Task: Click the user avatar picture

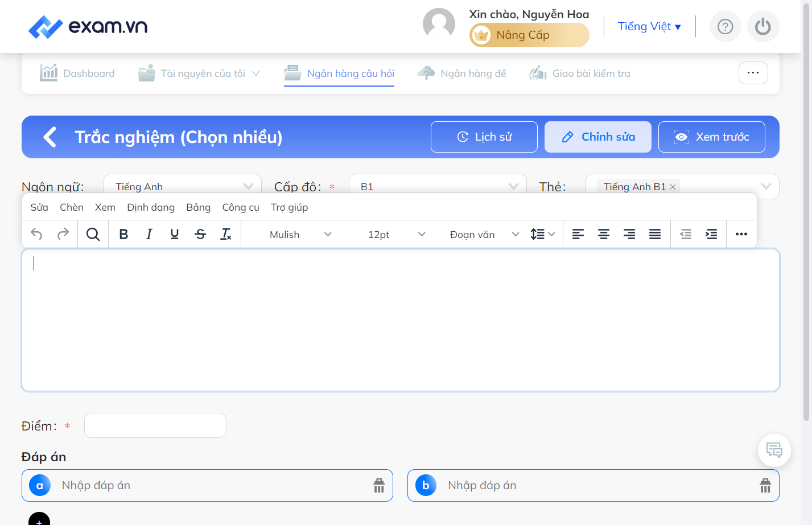Action: [x=439, y=24]
